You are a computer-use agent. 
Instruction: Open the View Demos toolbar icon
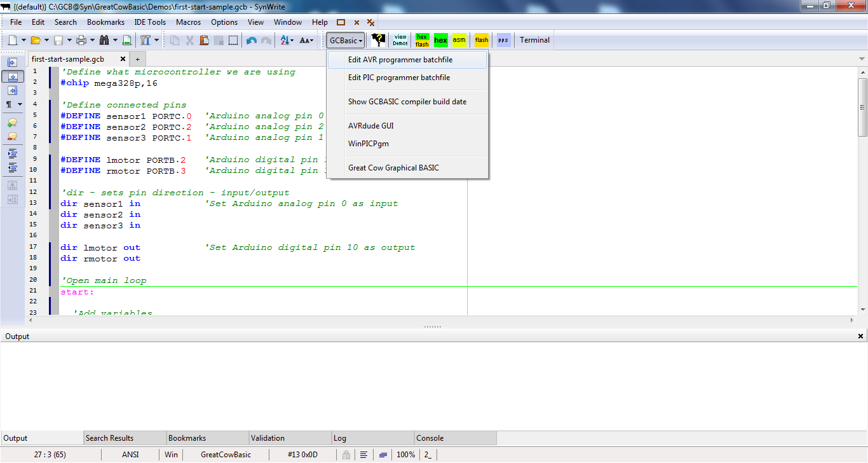click(x=400, y=39)
